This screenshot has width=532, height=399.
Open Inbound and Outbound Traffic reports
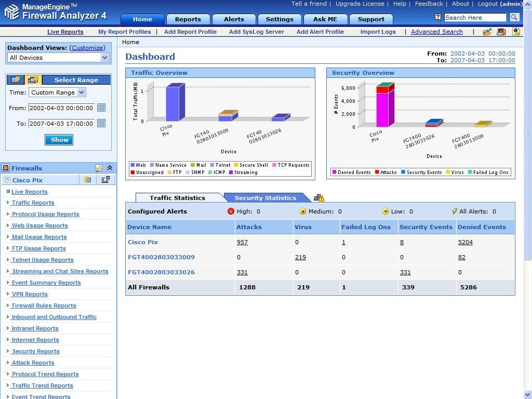click(54, 317)
